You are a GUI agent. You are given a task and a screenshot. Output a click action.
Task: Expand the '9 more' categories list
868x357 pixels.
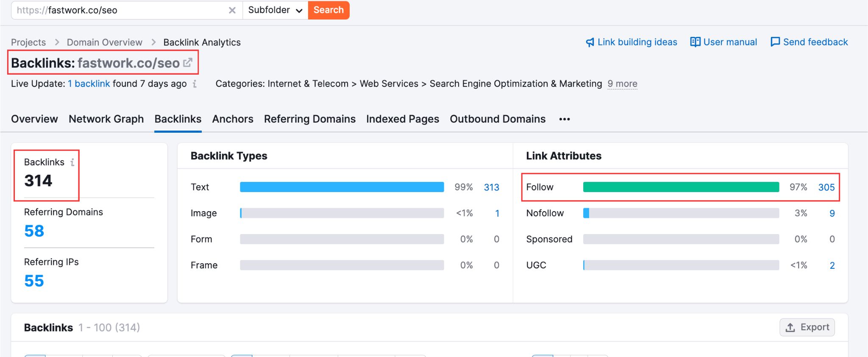pos(622,84)
